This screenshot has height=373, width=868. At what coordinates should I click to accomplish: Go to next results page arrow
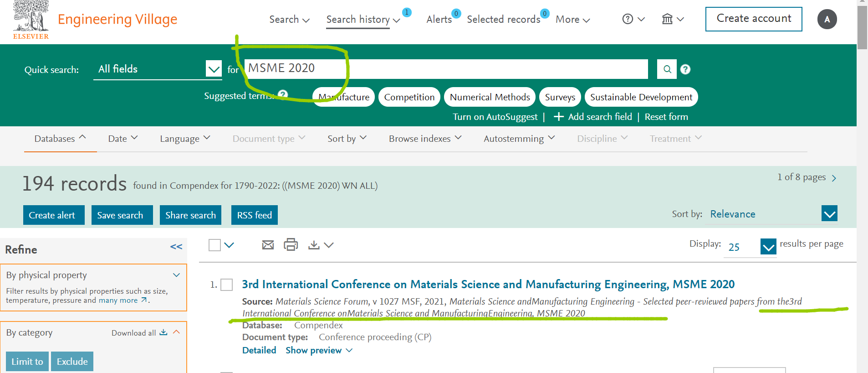834,178
